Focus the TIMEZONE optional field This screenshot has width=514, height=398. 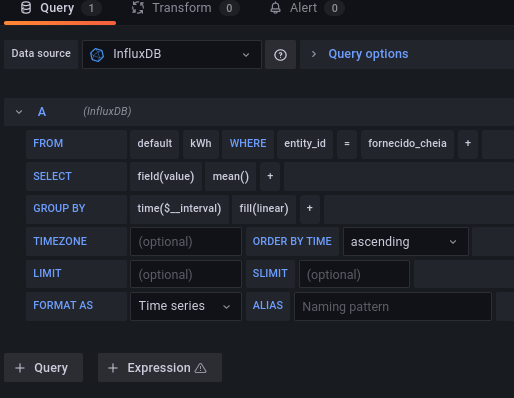pos(186,242)
